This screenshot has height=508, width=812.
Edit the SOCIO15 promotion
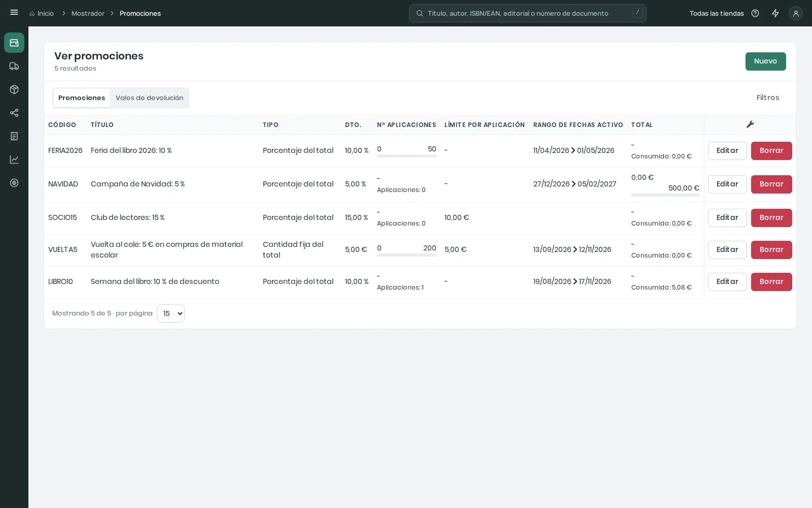727,218
